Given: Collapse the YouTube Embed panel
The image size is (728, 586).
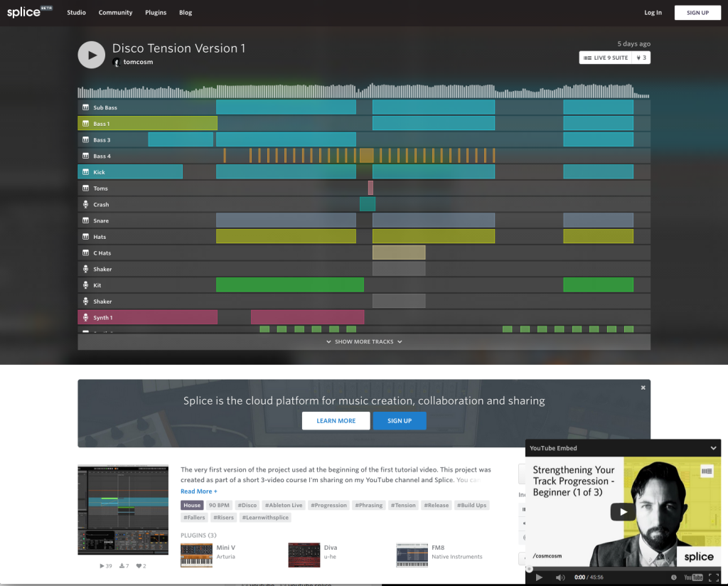Looking at the screenshot, I should 713,448.
